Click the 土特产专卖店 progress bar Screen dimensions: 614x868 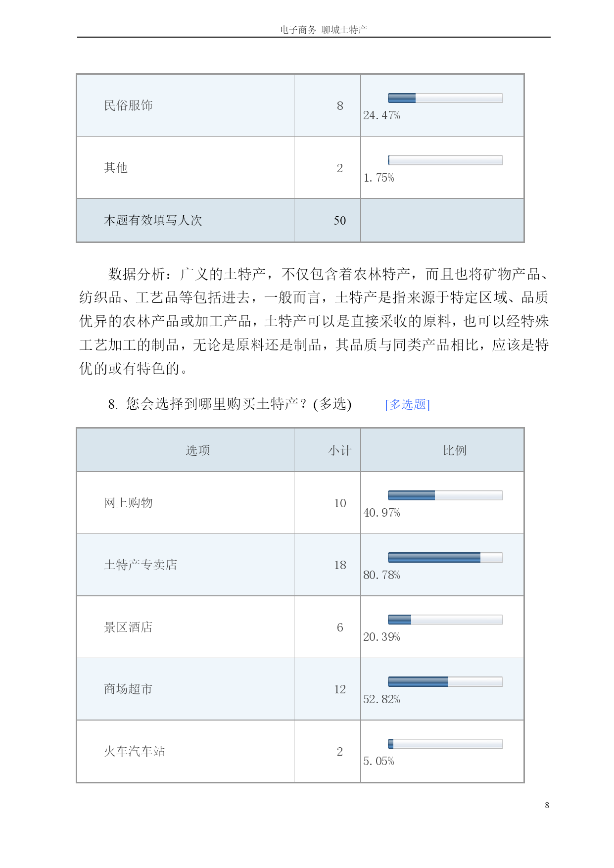445,558
